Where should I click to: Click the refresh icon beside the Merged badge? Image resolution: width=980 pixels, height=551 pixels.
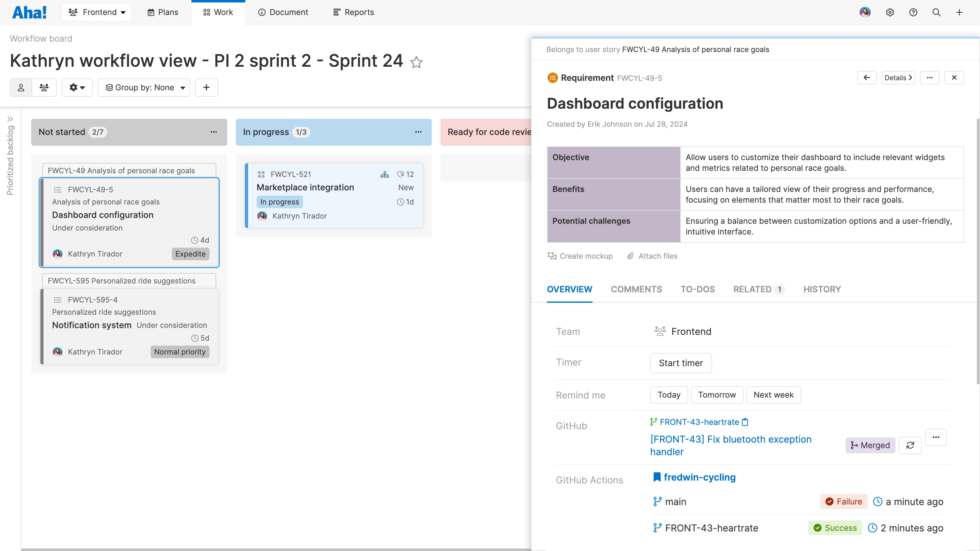pos(910,445)
